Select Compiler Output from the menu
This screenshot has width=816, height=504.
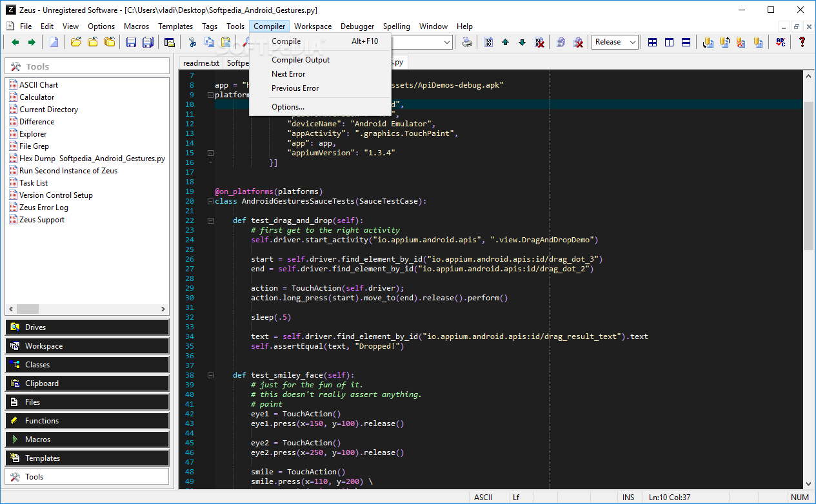tap(300, 60)
